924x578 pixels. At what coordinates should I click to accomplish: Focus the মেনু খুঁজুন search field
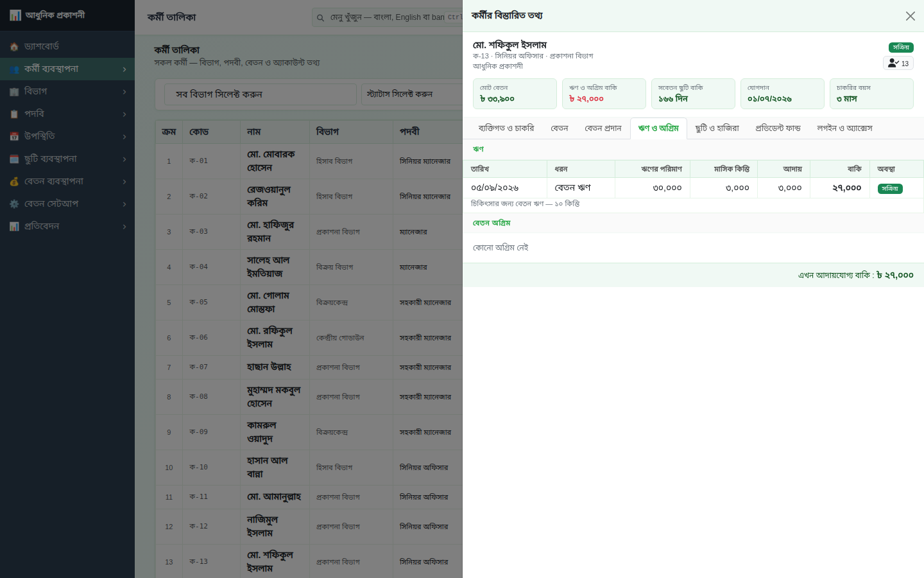pos(387,17)
